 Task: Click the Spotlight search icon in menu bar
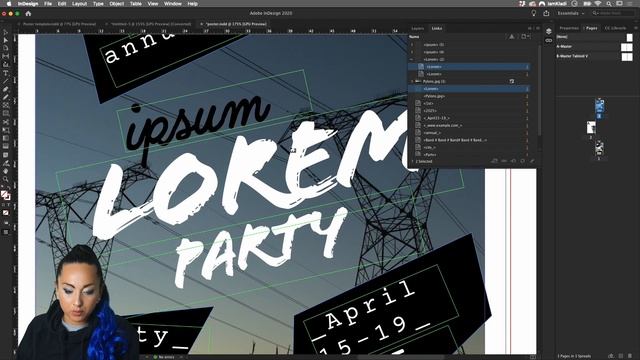609,4
